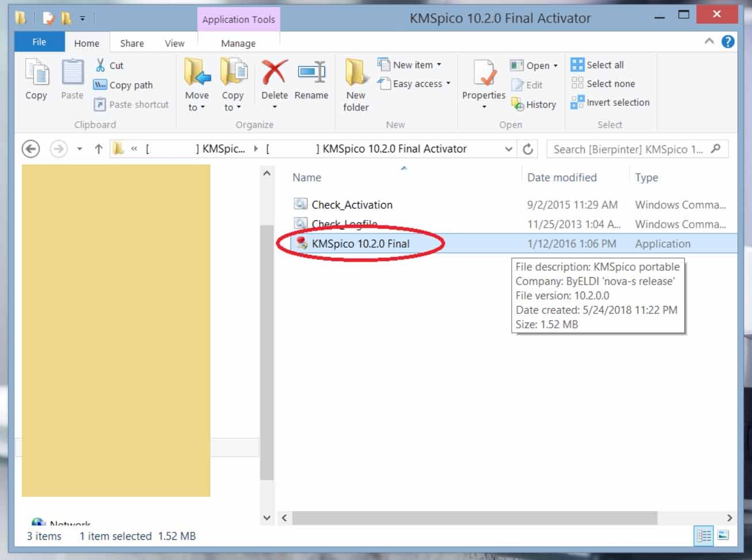The height and width of the screenshot is (560, 752).
Task: Click the quick access new folder icon in title bar
Action: point(66,18)
